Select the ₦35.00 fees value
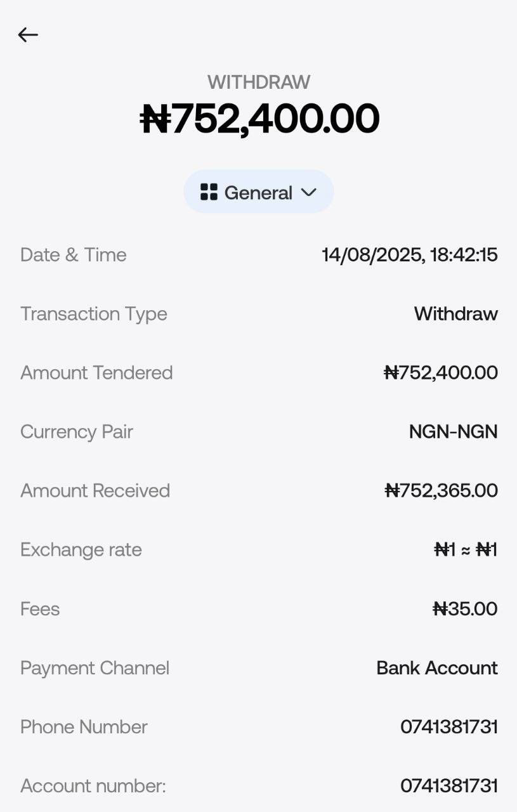Image resolution: width=517 pixels, height=812 pixels. [x=465, y=609]
